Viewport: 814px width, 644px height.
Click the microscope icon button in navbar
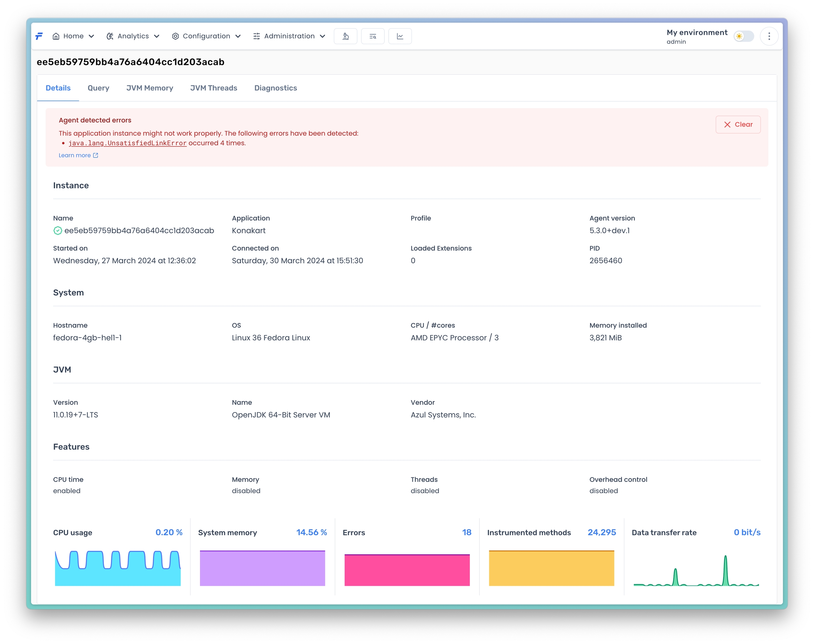click(x=345, y=36)
